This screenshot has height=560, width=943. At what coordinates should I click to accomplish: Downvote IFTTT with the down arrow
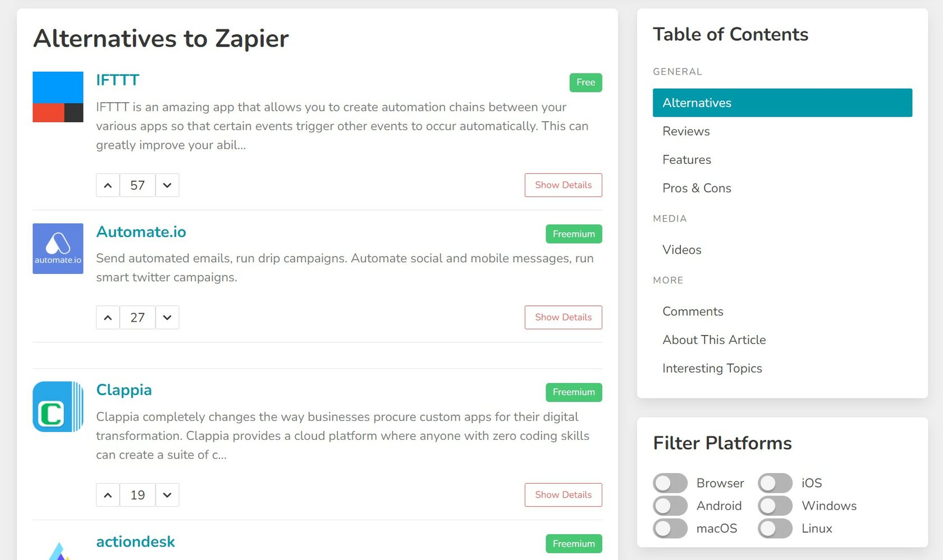click(x=167, y=185)
